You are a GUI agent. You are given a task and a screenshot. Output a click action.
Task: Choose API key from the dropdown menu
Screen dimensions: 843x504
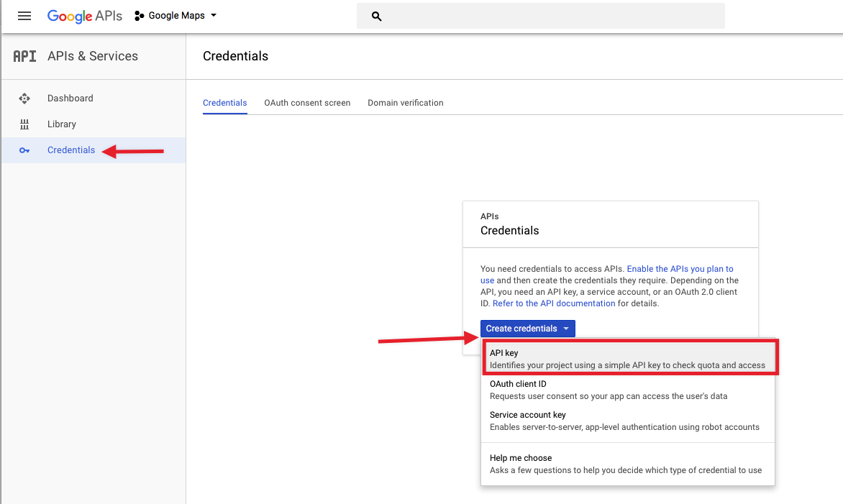click(628, 358)
